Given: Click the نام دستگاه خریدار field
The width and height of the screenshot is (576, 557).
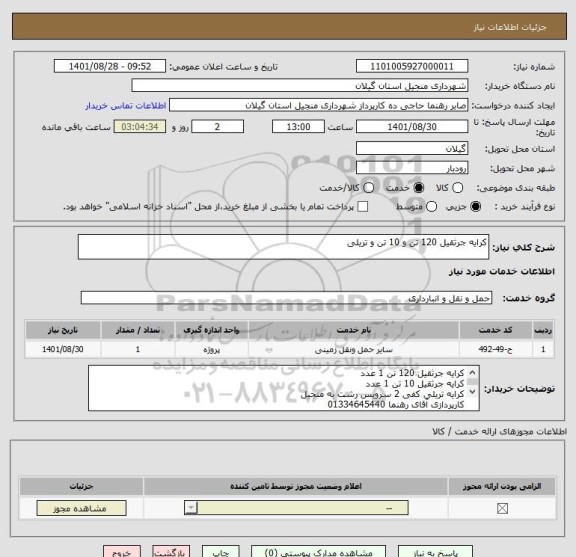Looking at the screenshot, I should click(x=300, y=86).
